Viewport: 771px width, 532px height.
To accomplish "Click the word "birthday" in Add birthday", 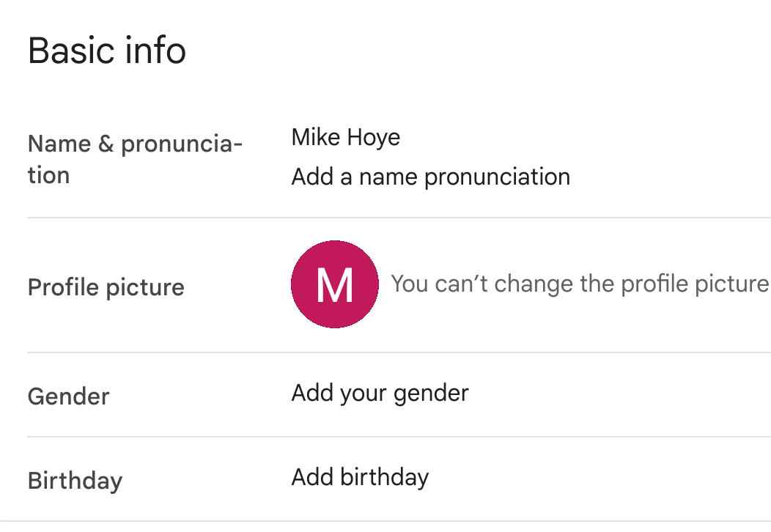I will click(385, 477).
